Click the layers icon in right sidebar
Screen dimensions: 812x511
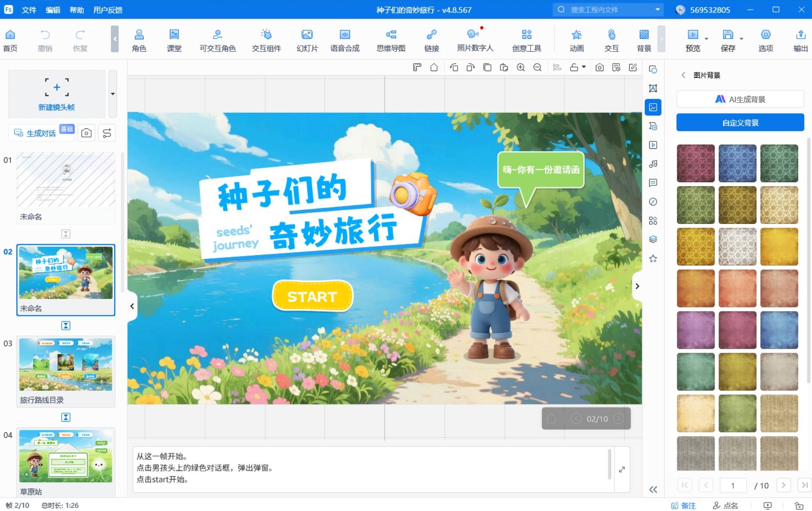click(653, 240)
